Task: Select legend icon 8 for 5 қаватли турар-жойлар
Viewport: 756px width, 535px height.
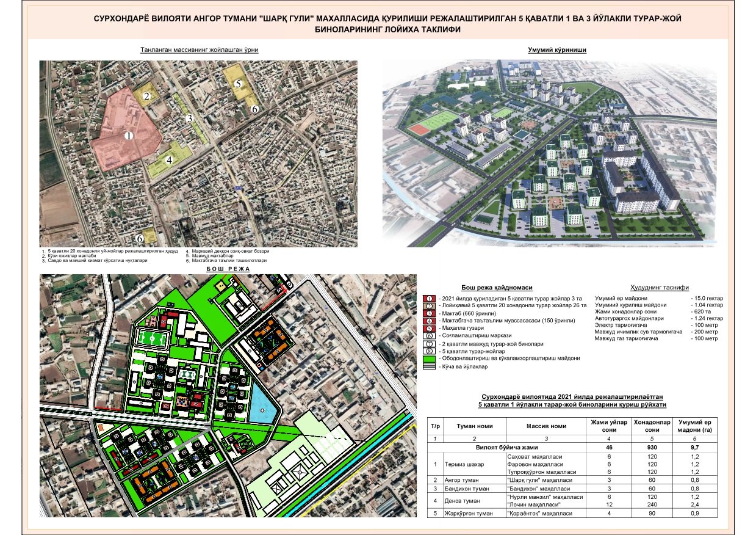Action: 429,351
